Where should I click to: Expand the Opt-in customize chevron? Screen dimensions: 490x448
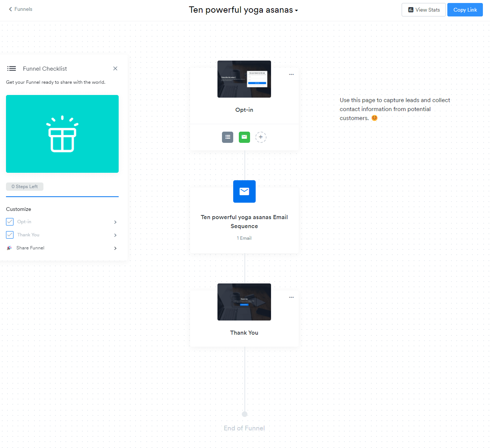coord(115,222)
